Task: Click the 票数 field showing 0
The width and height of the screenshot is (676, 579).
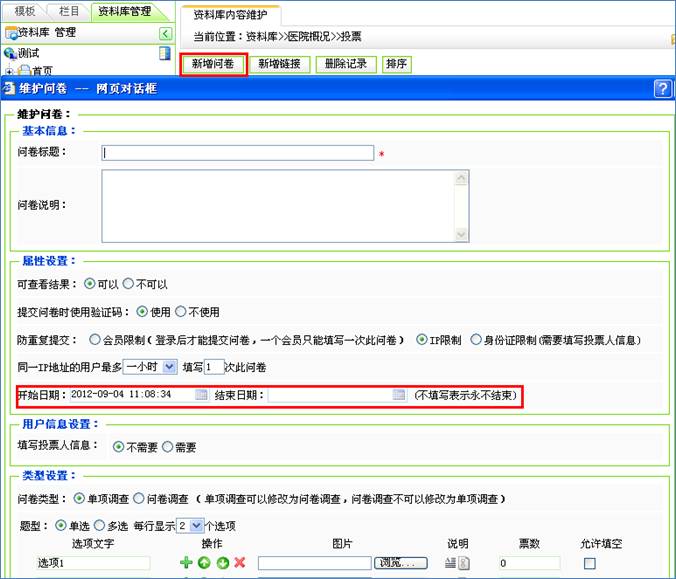Action: point(529,563)
